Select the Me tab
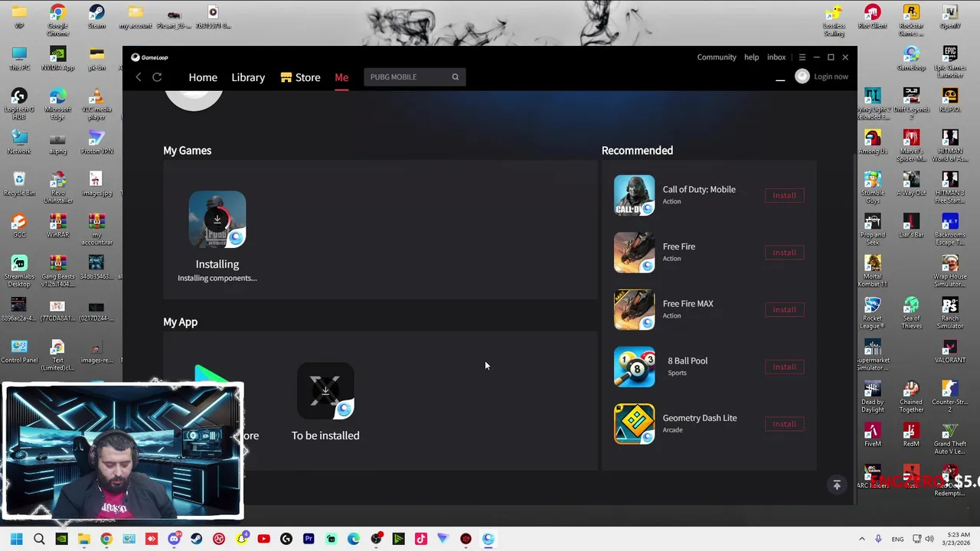The height and width of the screenshot is (551, 980). [x=341, y=77]
